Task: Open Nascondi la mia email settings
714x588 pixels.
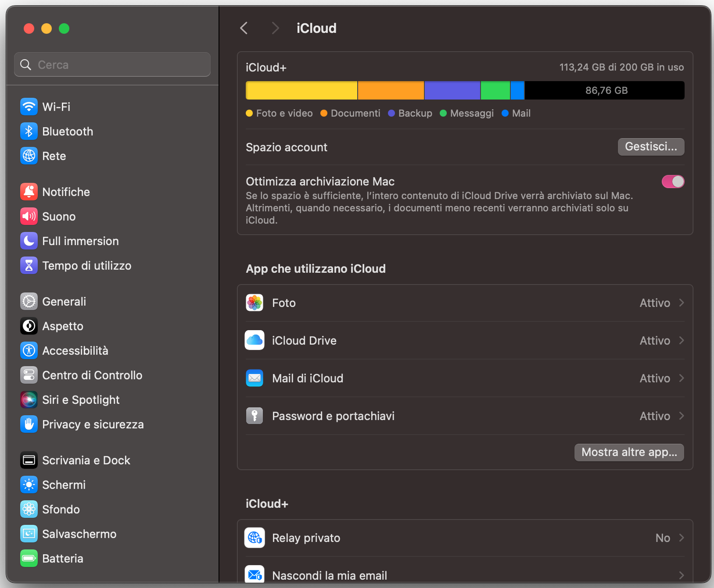Action: [465, 575]
